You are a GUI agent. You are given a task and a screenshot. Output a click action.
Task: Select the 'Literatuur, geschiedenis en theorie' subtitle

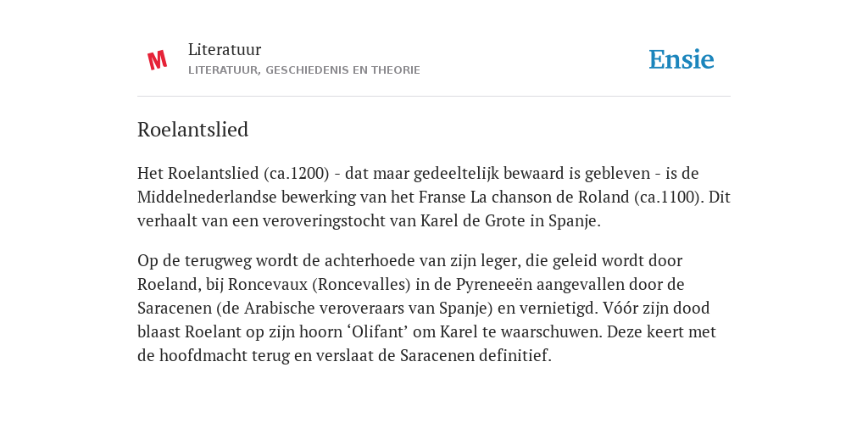(x=304, y=70)
